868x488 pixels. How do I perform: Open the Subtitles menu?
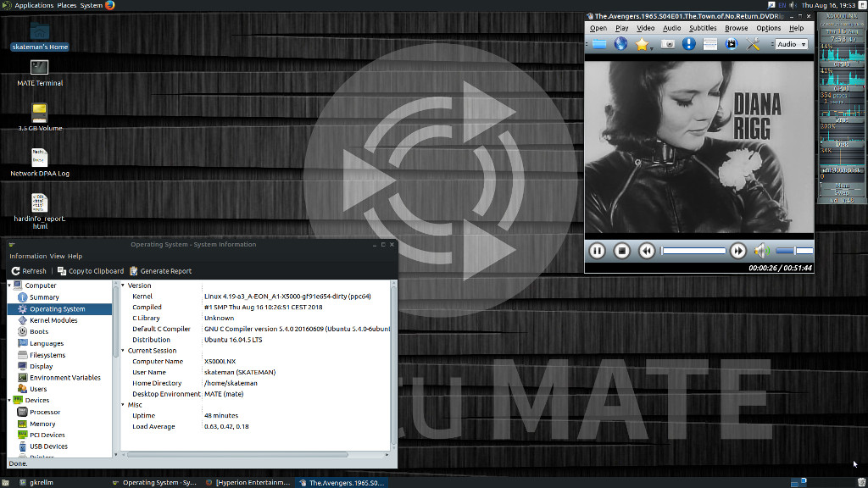pos(703,28)
